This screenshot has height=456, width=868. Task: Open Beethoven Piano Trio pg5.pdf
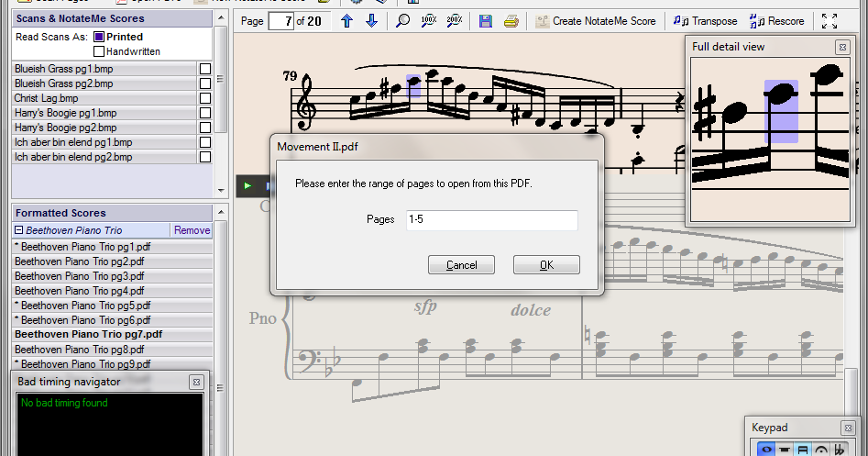pos(113,306)
